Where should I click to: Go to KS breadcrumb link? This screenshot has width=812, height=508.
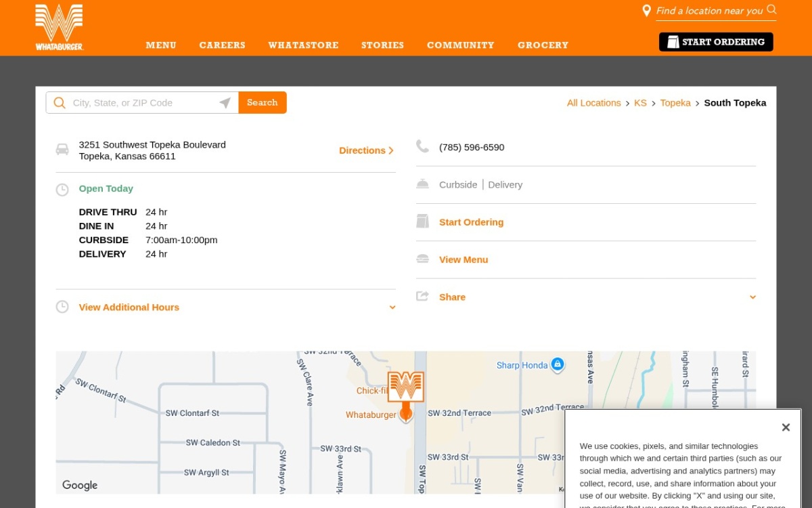[640, 103]
